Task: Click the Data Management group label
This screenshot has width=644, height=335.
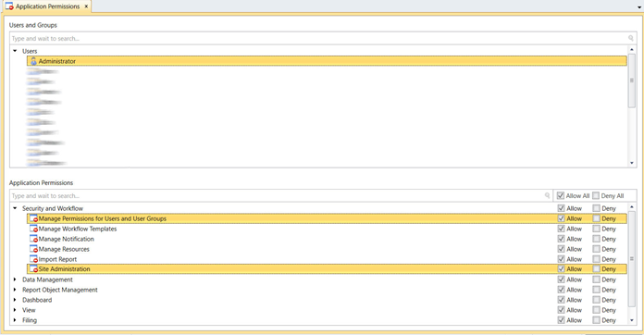Action: (47, 279)
